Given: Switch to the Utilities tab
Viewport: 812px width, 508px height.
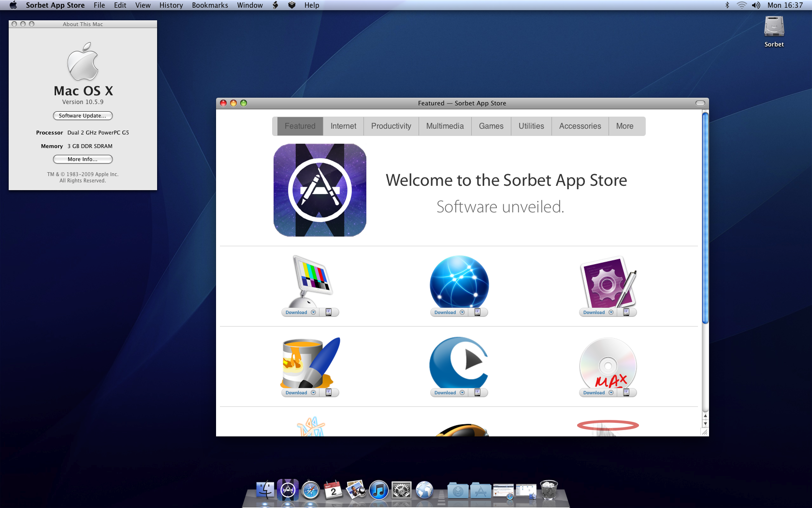Looking at the screenshot, I should (531, 126).
